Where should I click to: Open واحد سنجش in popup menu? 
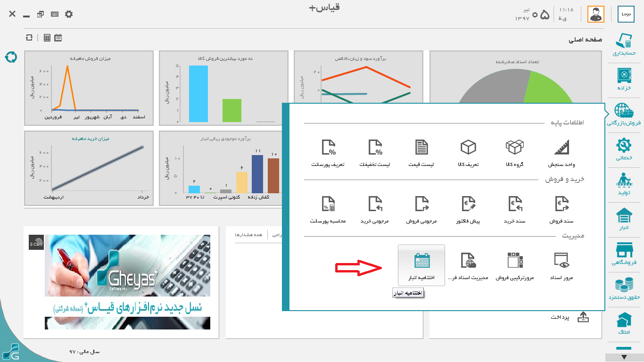561,153
